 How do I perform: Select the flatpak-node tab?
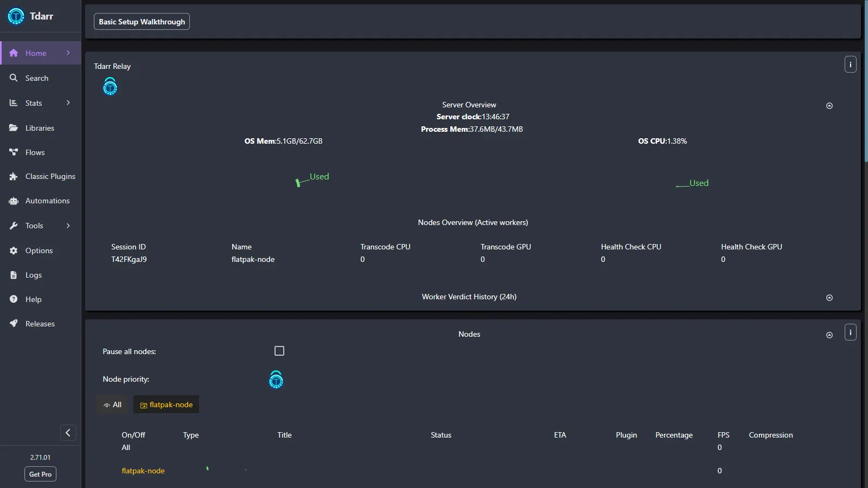click(x=166, y=404)
